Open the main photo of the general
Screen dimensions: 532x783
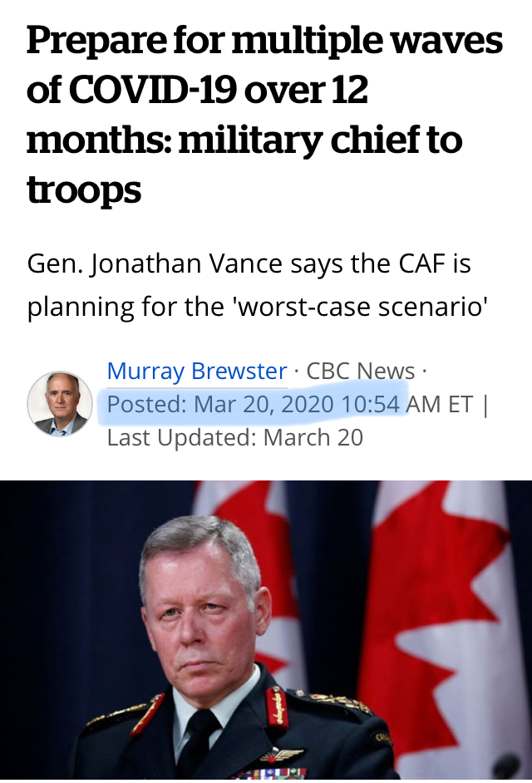[x=266, y=630]
